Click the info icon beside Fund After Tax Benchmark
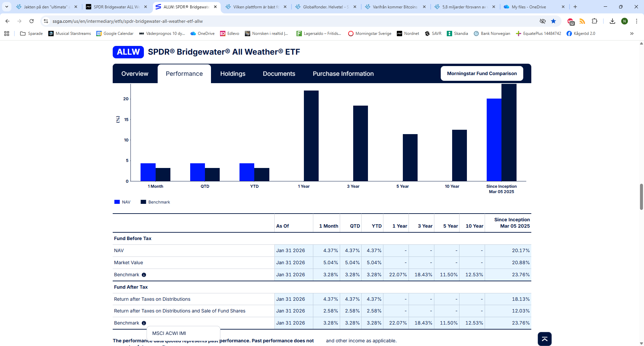 click(144, 323)
